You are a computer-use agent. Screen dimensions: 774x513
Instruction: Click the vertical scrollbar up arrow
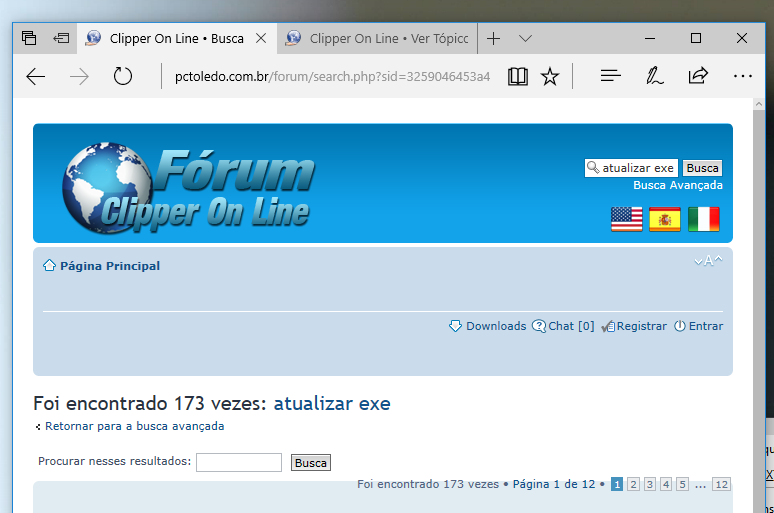click(x=759, y=104)
